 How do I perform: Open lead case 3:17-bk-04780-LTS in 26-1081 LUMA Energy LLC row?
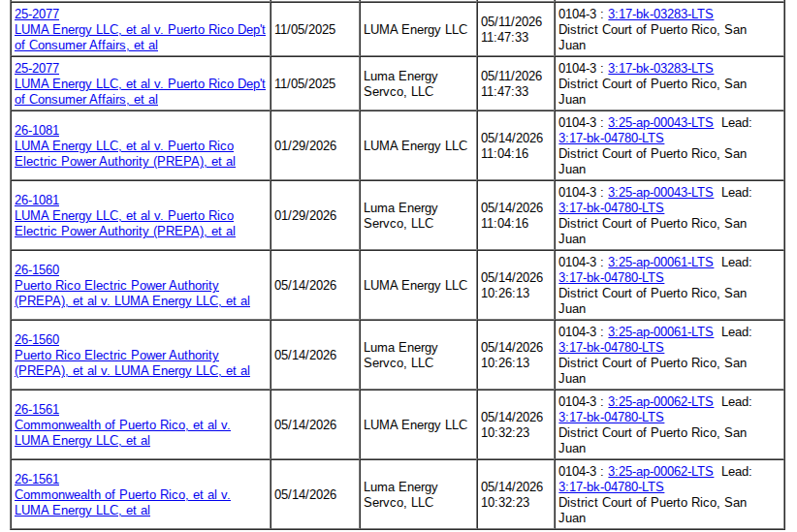[x=611, y=138]
